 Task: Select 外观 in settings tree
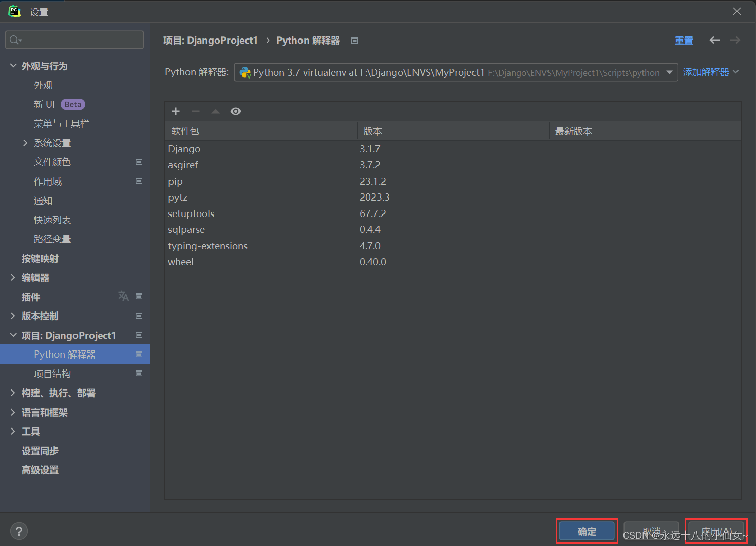tap(43, 85)
